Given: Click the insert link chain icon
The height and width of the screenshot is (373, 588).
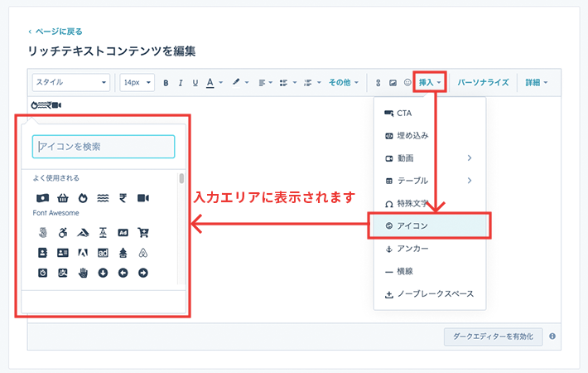Looking at the screenshot, I should pyautogui.click(x=378, y=83).
